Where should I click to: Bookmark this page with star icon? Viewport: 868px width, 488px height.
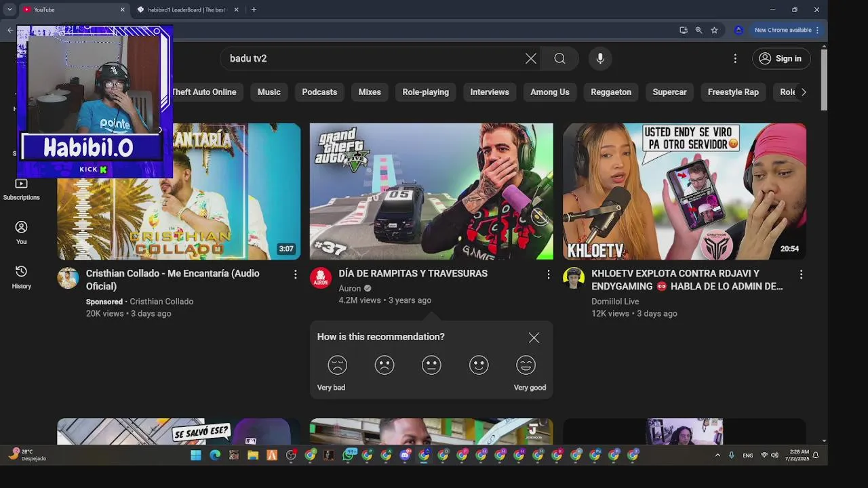714,30
